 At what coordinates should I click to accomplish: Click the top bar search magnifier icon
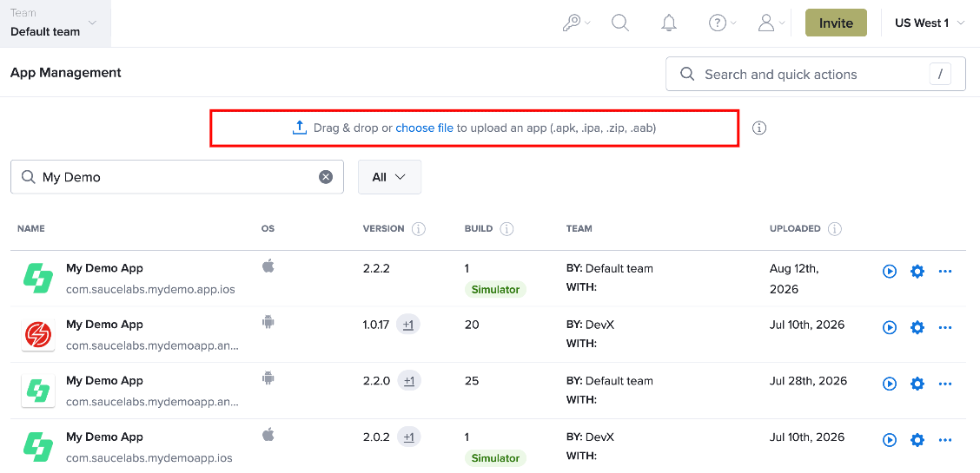(620, 23)
